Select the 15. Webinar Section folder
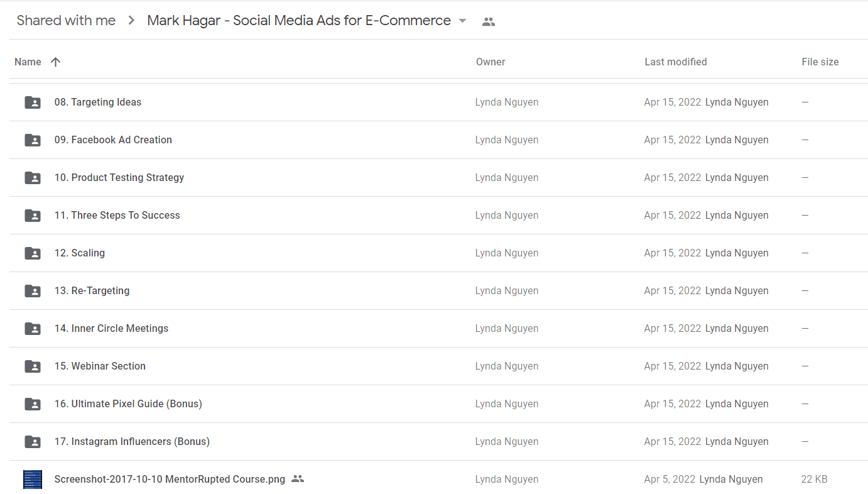The image size is (868, 494). 439,366
